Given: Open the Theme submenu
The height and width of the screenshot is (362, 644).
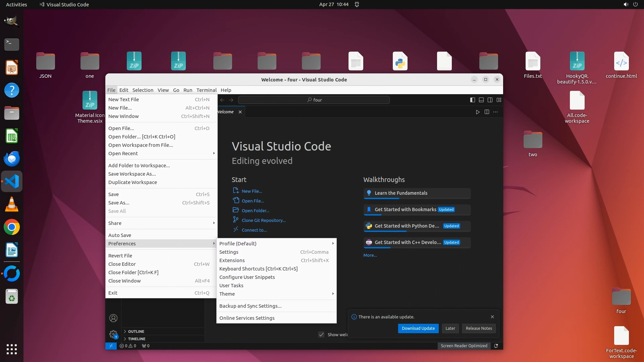Looking at the screenshot, I should 227,294.
